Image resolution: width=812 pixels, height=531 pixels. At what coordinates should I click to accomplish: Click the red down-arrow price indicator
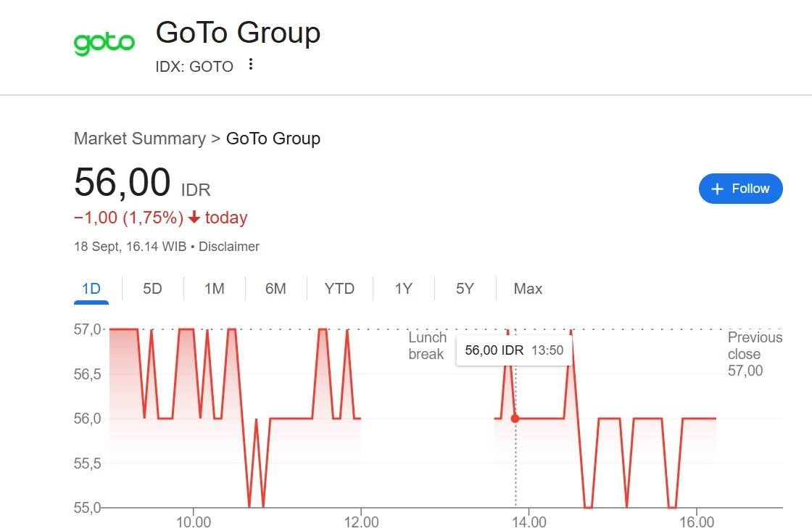point(194,218)
